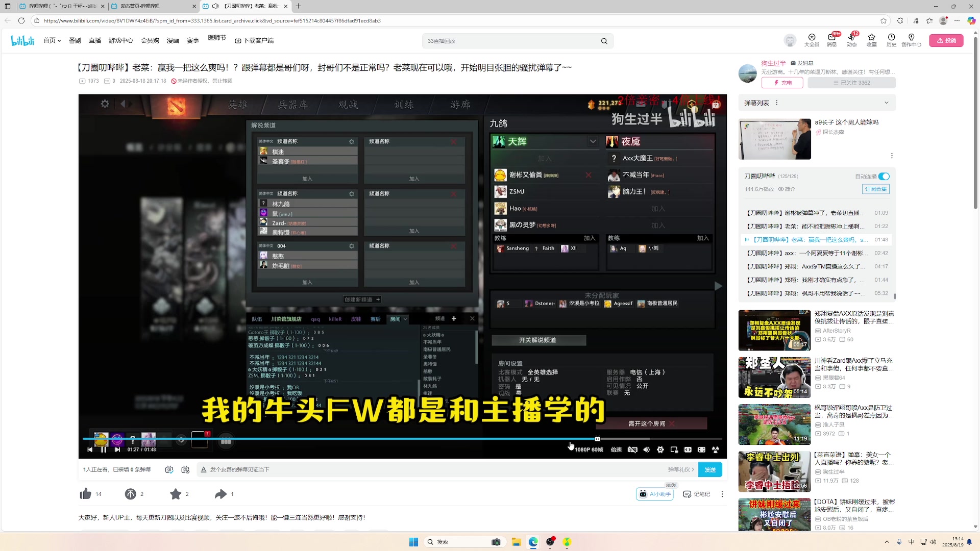Click the blue 发送 send button

tap(710, 469)
